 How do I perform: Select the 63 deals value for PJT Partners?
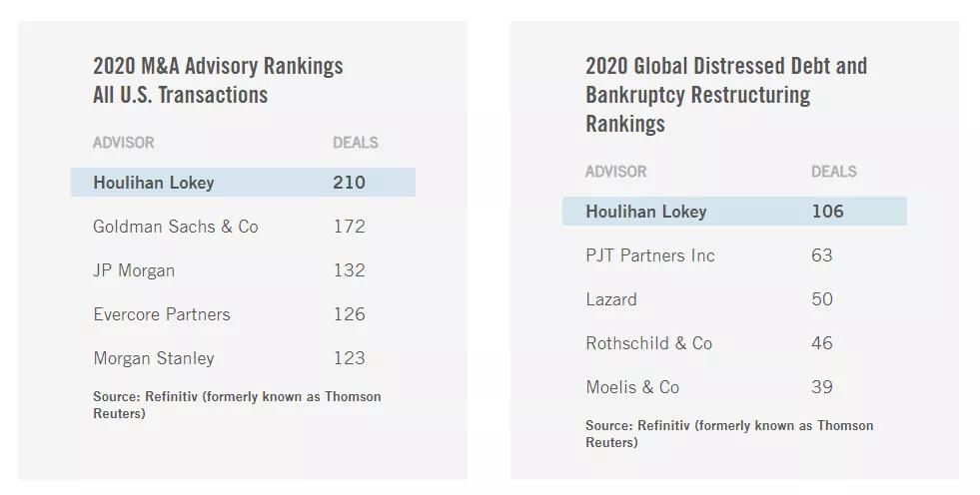822,255
